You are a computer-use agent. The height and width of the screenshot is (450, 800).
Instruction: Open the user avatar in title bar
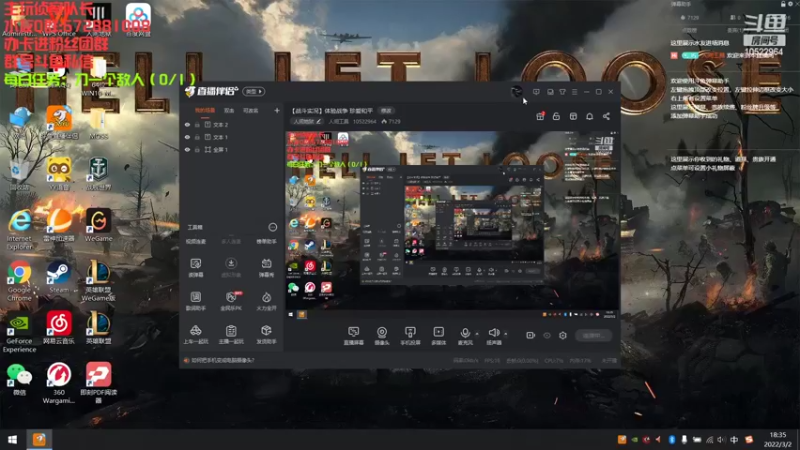(x=516, y=92)
